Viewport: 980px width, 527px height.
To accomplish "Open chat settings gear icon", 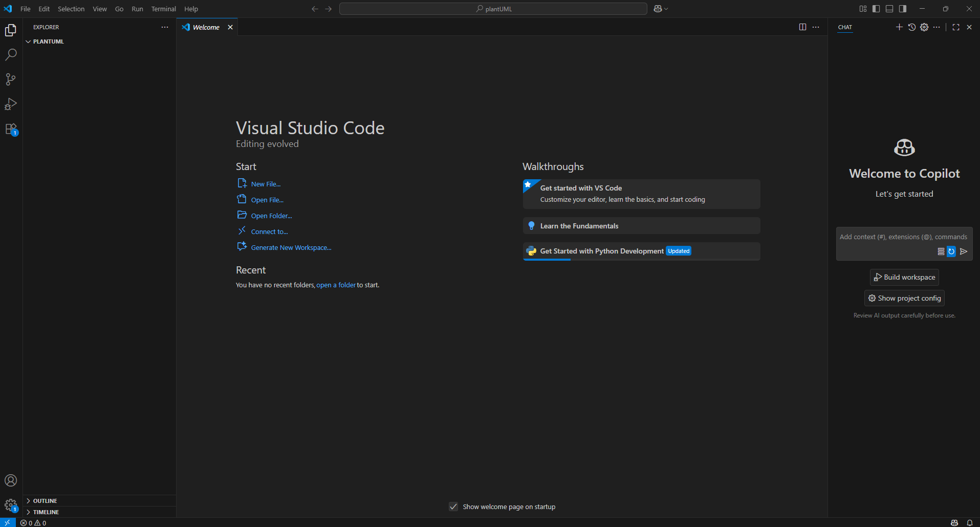I will [x=924, y=27].
